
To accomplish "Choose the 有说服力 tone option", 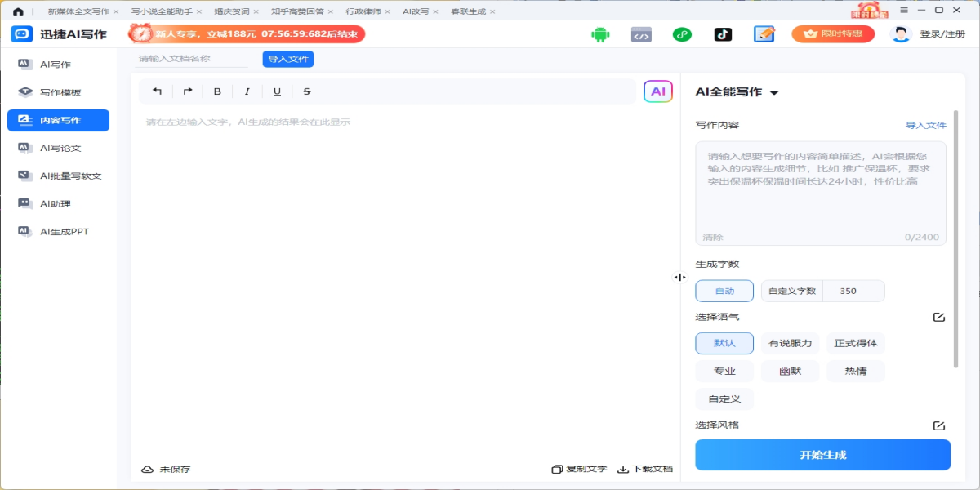I will [x=791, y=344].
